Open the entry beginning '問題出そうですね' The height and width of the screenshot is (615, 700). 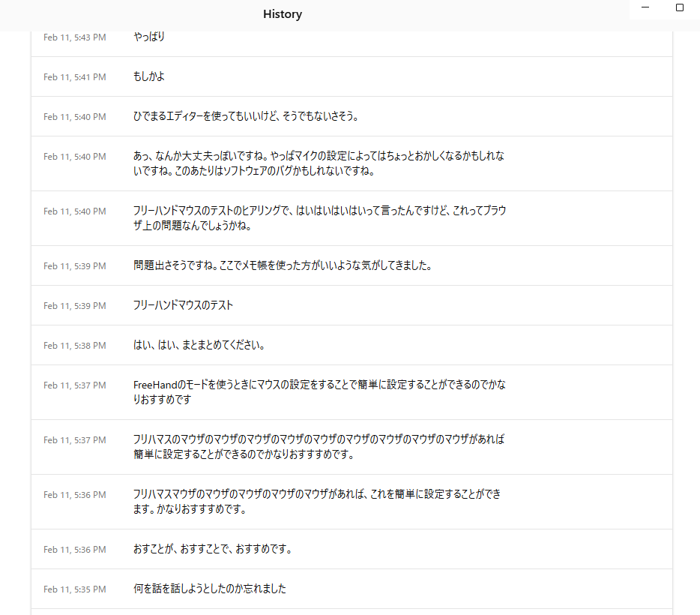pyautogui.click(x=282, y=265)
